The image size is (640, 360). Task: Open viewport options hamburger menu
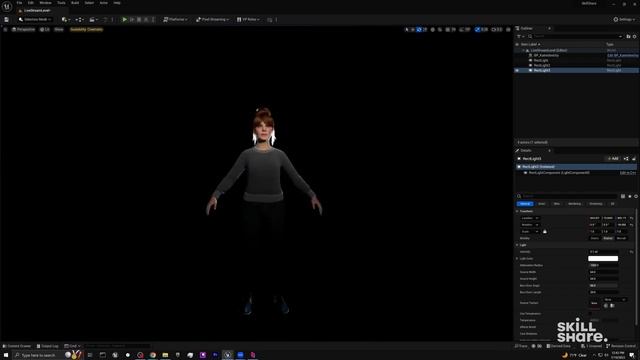[5, 30]
